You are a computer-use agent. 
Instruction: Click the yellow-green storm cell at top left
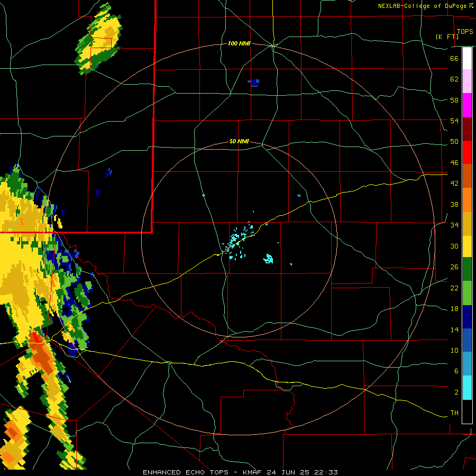99,40
